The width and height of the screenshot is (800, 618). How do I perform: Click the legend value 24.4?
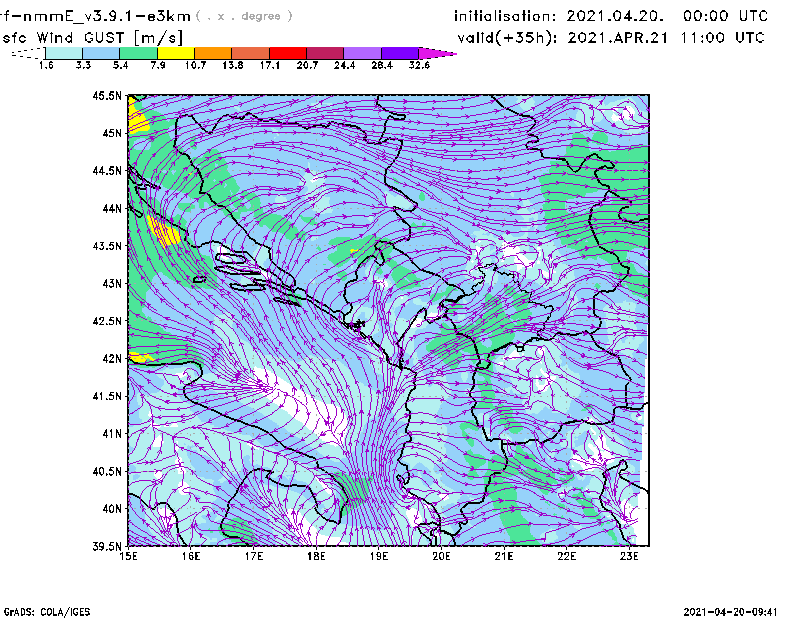click(x=344, y=65)
